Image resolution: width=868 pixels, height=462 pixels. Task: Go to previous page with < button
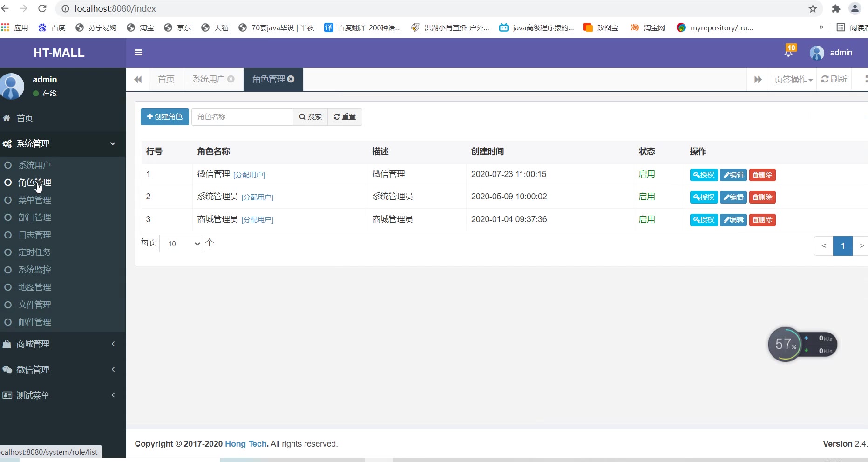[824, 246]
